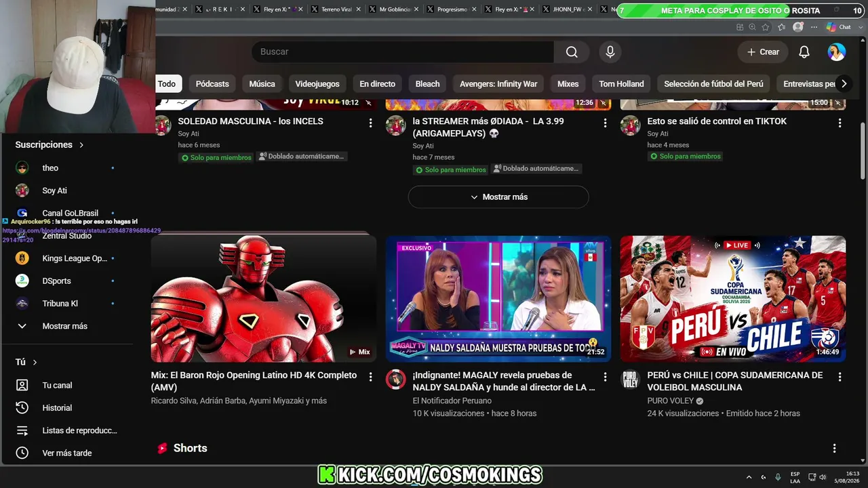Switch to the Progresismo browser tab
Viewport: 868px width, 488px height.
(452, 9)
